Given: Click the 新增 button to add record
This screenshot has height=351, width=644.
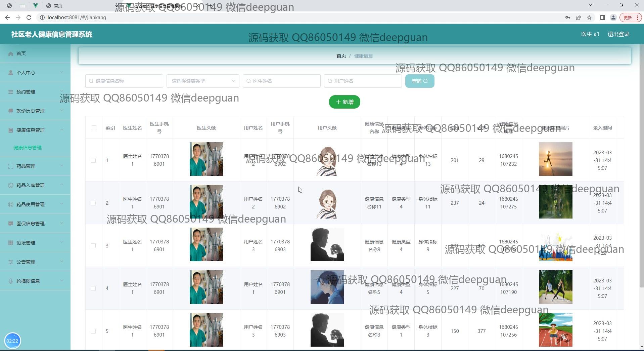Looking at the screenshot, I should click(344, 102).
